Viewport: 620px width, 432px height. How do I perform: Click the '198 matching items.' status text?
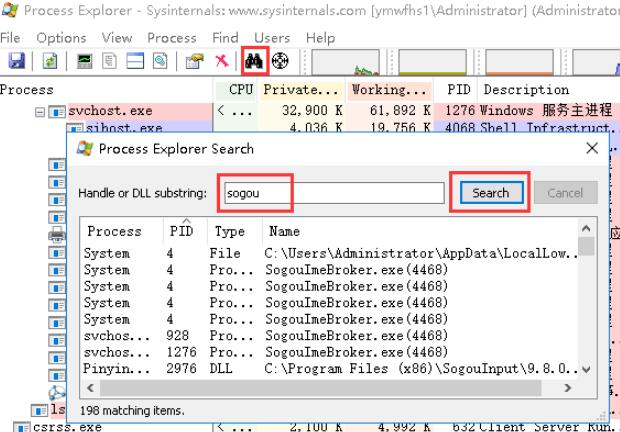[132, 411]
